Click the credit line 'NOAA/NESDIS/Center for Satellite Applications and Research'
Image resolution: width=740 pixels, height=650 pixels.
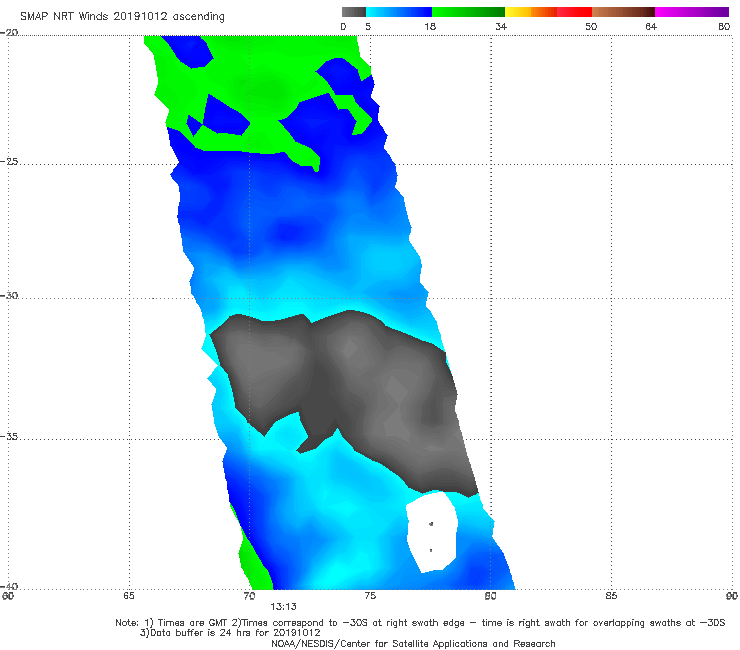(413, 644)
